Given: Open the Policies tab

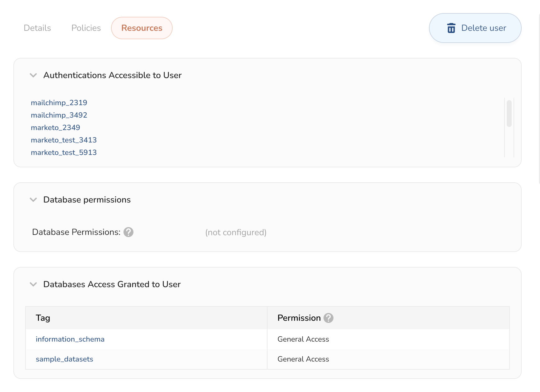Looking at the screenshot, I should coord(86,28).
